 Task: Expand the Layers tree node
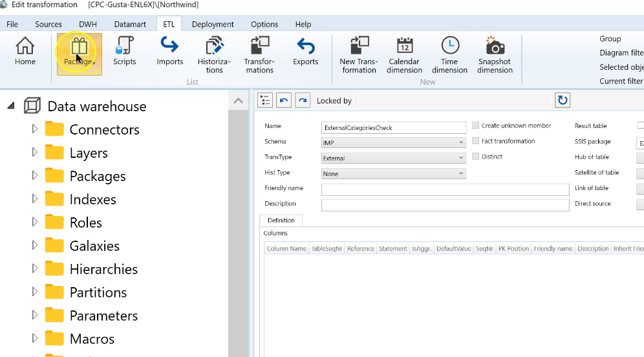(x=35, y=153)
